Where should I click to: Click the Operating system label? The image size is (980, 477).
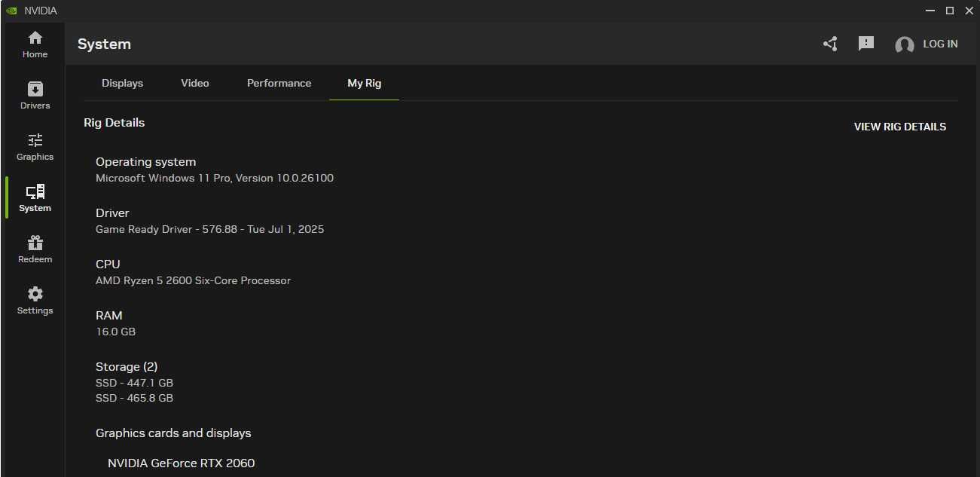click(x=145, y=161)
